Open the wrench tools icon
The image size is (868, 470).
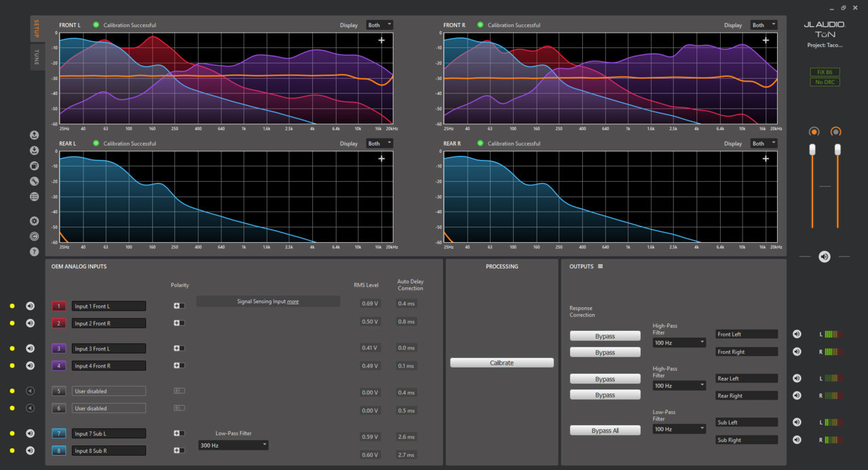tap(35, 181)
